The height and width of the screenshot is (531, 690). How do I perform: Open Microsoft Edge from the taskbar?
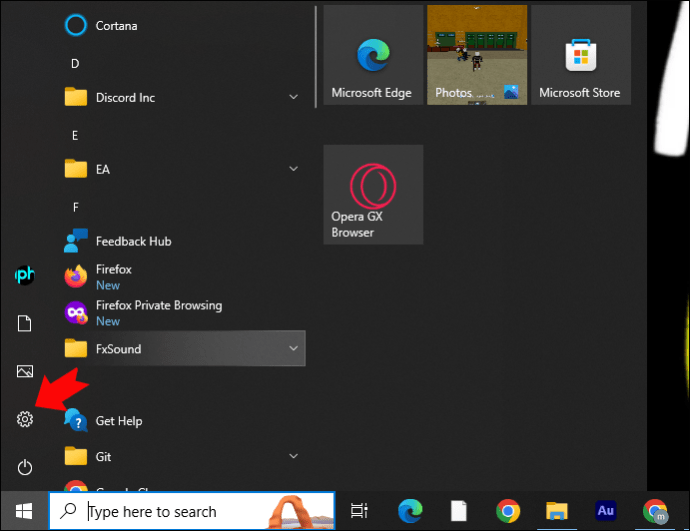tap(410, 511)
